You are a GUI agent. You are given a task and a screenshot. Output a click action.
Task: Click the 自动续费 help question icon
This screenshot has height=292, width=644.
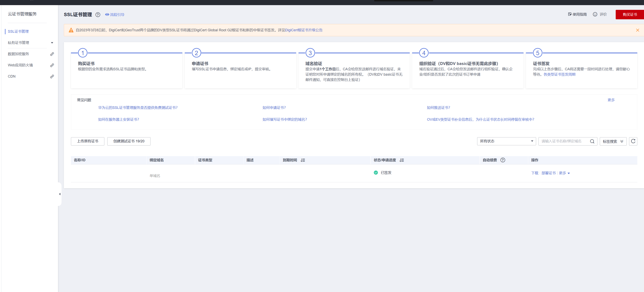click(x=503, y=160)
